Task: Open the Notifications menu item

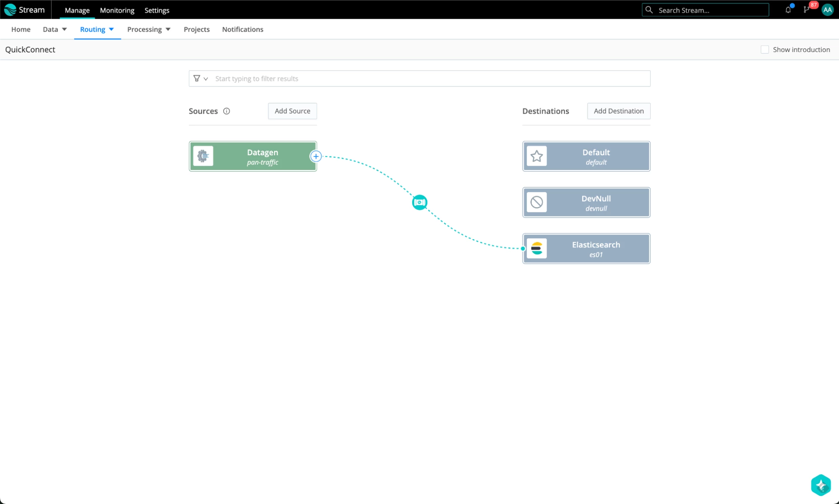Action: tap(243, 29)
